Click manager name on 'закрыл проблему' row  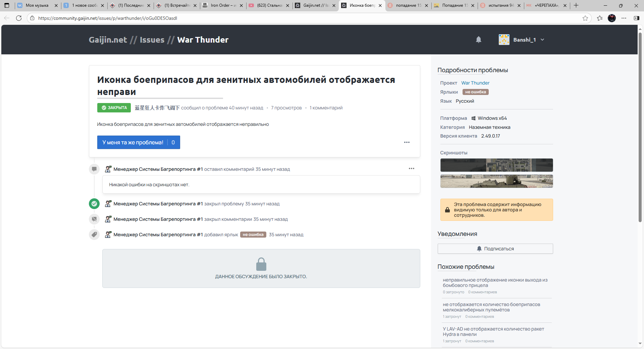click(158, 204)
